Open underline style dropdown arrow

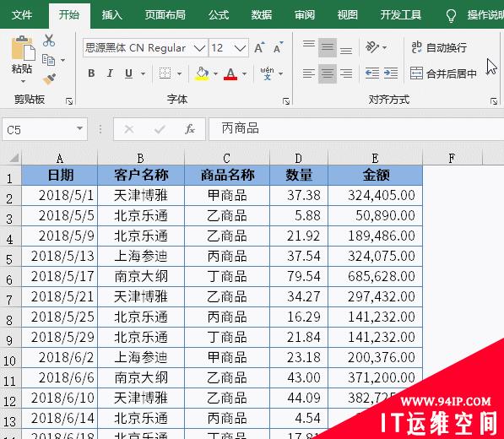pos(143,73)
